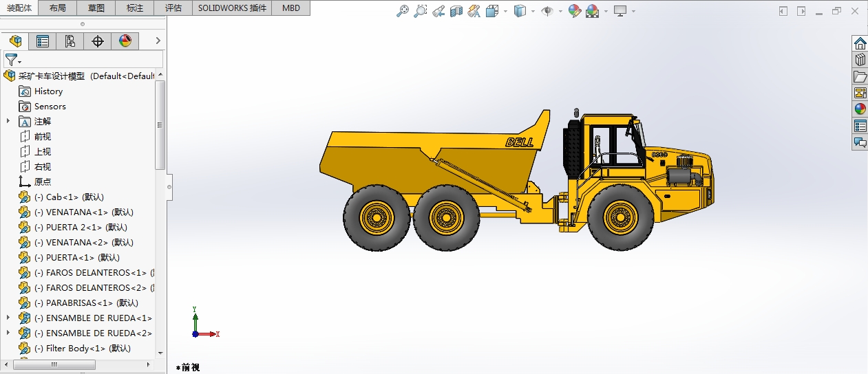
Task: Click the Apply Scene icon
Action: coord(593,11)
